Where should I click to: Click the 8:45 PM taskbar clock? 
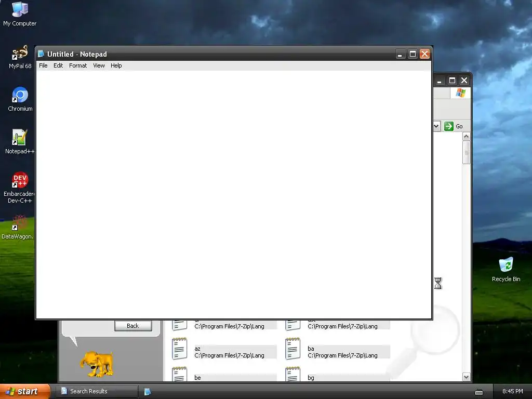click(x=512, y=391)
